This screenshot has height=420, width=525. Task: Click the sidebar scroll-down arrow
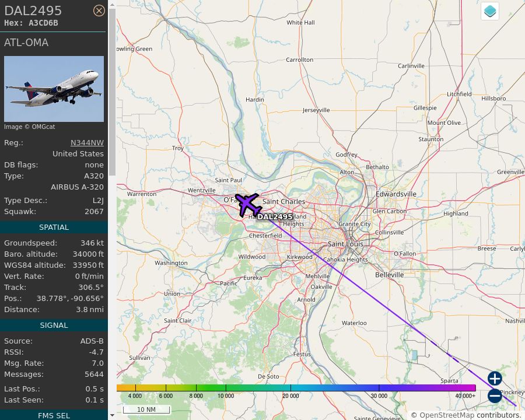pos(111,415)
